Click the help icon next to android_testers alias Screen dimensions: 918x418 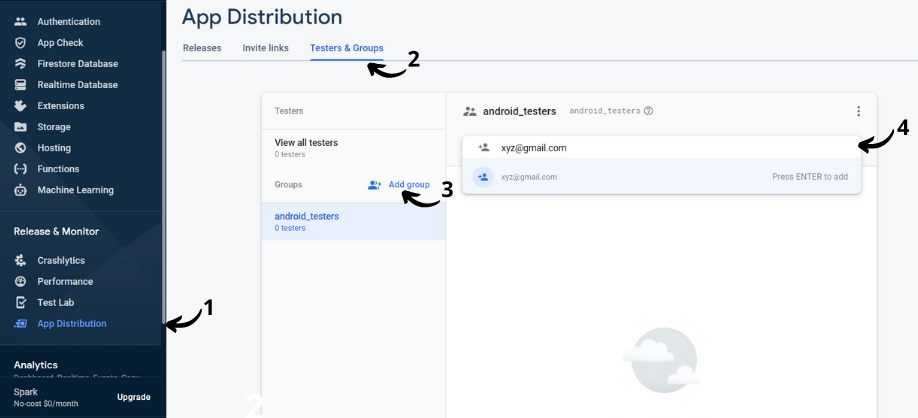649,111
